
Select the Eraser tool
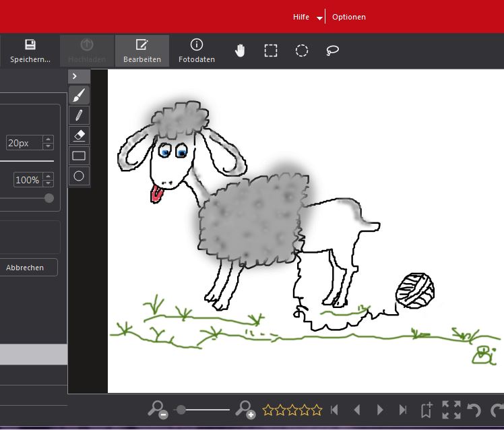coord(79,135)
